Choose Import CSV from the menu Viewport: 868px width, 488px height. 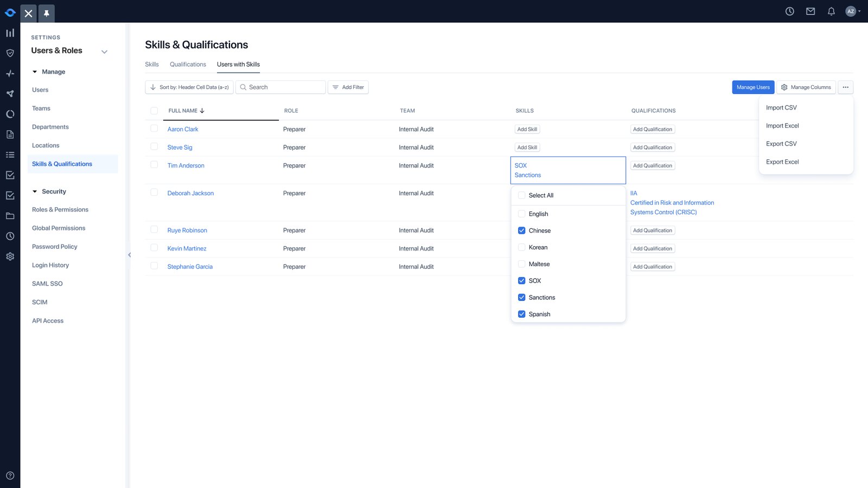pyautogui.click(x=781, y=108)
